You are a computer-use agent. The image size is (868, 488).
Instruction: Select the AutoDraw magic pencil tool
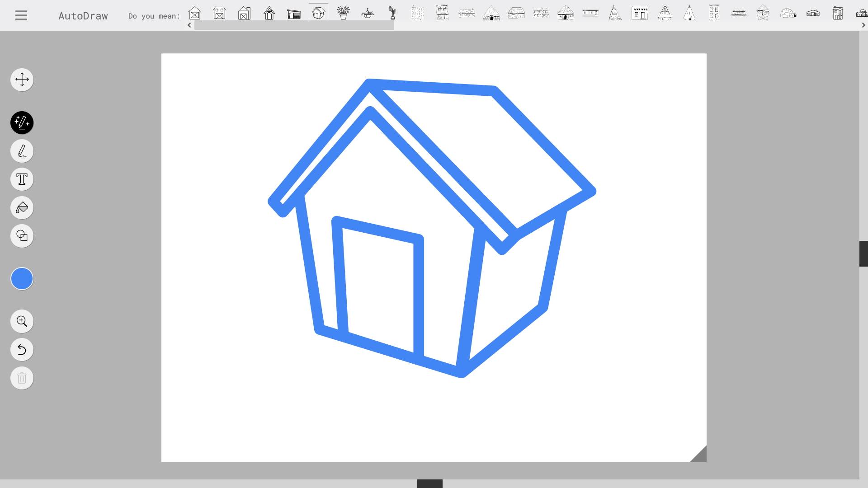click(x=22, y=122)
